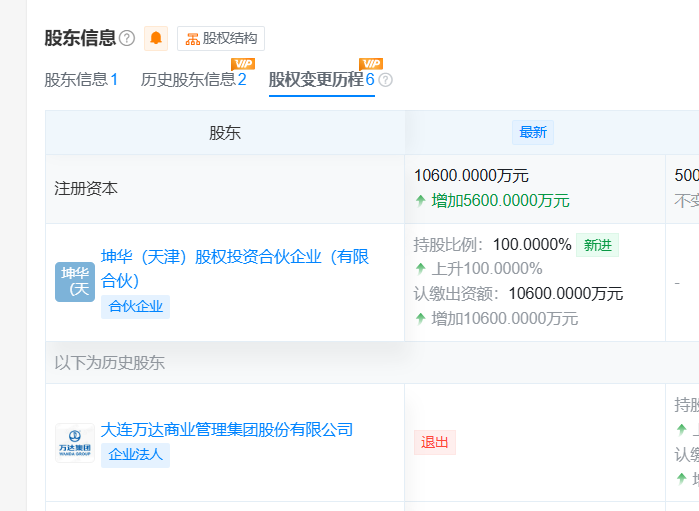
Task: Click the 万达集团 logo thumbnail
Action: pos(75,443)
